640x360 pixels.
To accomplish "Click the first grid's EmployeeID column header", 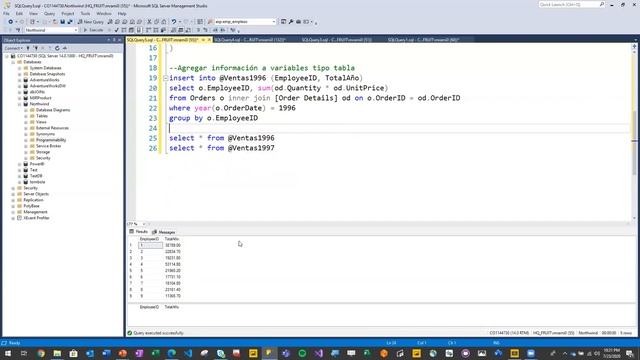I will pyautogui.click(x=149, y=239).
